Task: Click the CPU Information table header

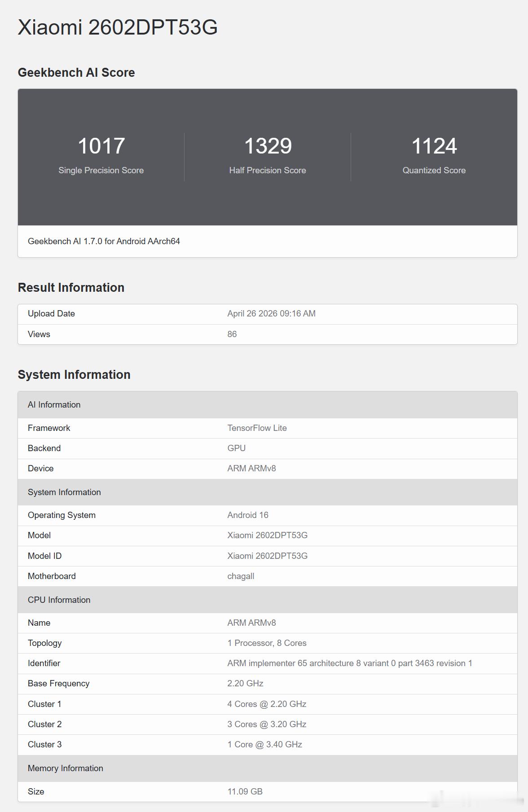Action: [x=268, y=600]
